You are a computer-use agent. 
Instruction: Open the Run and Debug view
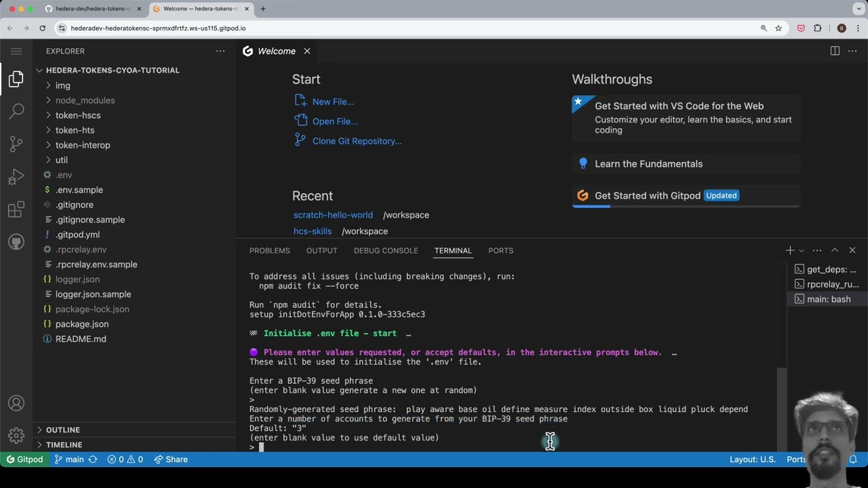16,177
